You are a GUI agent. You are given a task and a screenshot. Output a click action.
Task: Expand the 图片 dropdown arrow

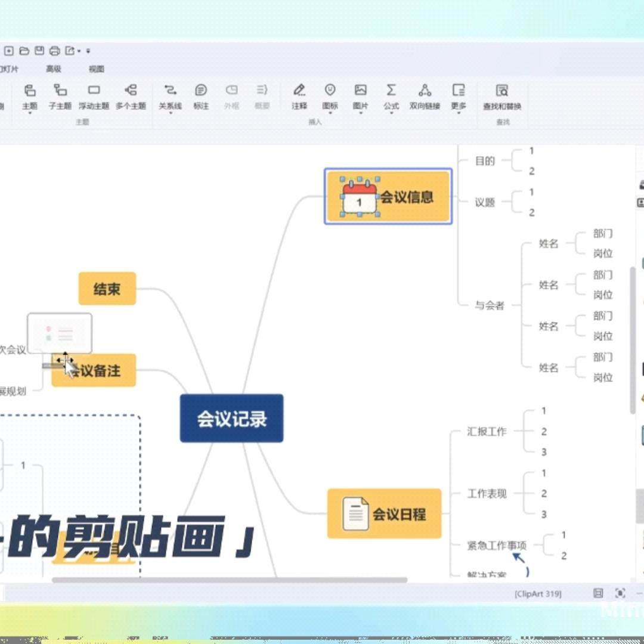tap(361, 113)
